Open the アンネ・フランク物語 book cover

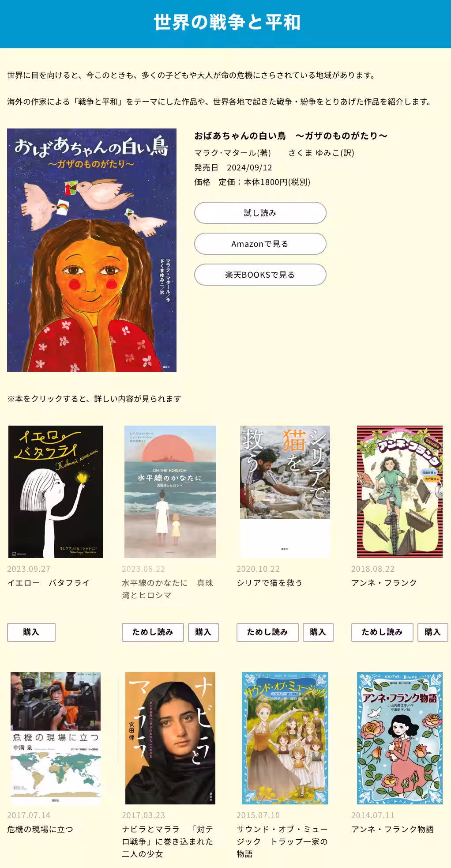coord(400,738)
